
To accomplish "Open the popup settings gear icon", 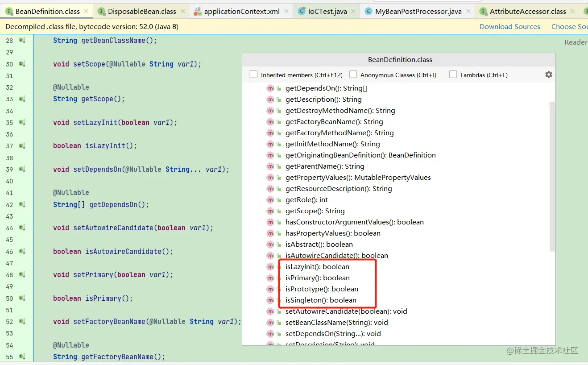I will tap(549, 75).
